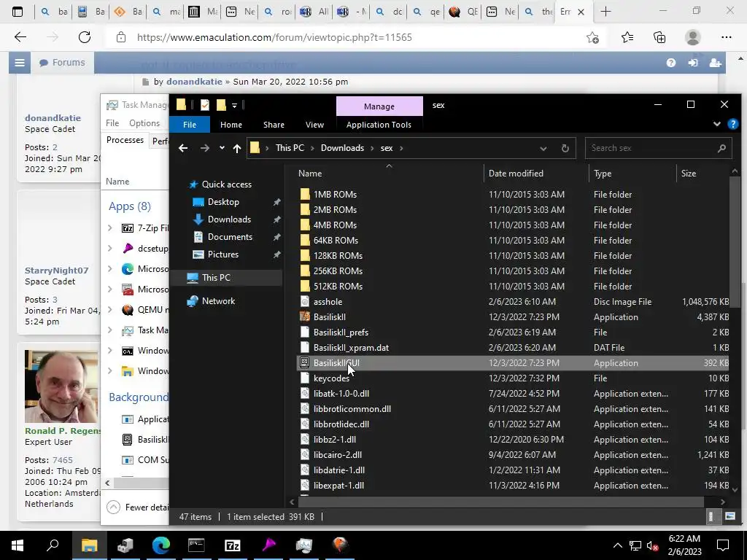Viewport: 747px width, 560px height.
Task: Select the asshole disc image file
Action: [x=328, y=301]
